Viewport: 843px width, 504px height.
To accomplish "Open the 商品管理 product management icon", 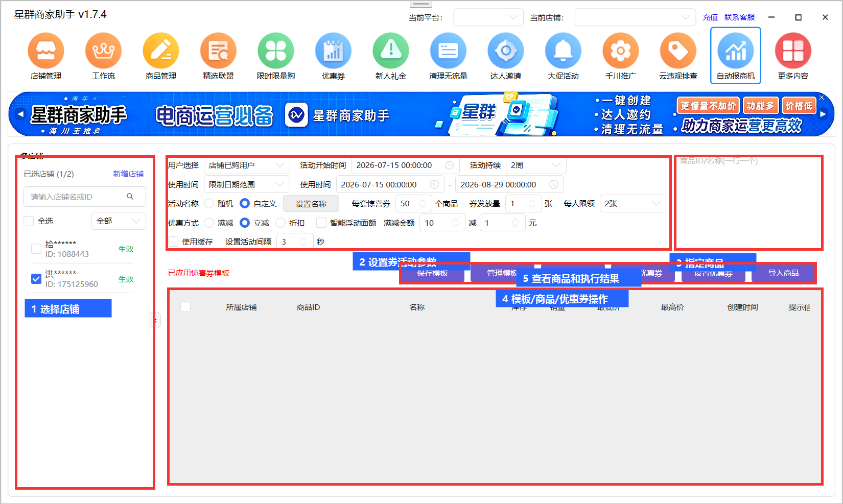I will pyautogui.click(x=161, y=51).
